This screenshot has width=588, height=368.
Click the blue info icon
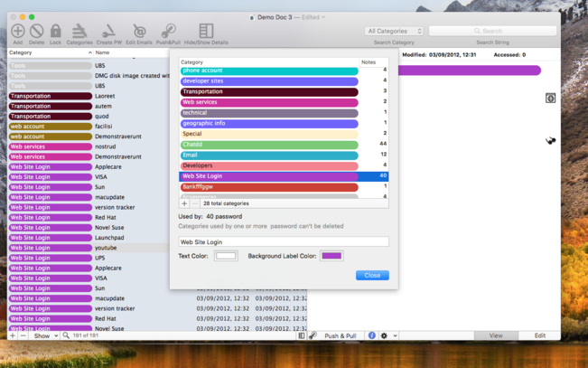(x=371, y=335)
